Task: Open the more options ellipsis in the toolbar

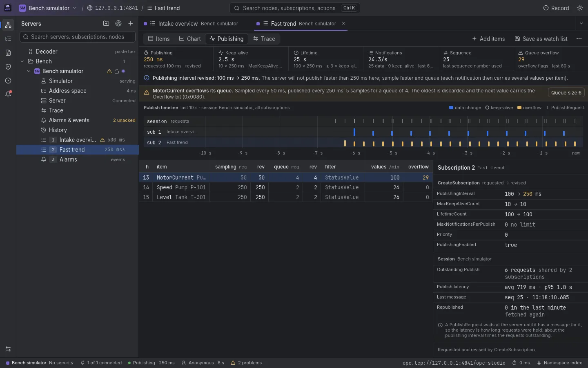Action: 579,39
